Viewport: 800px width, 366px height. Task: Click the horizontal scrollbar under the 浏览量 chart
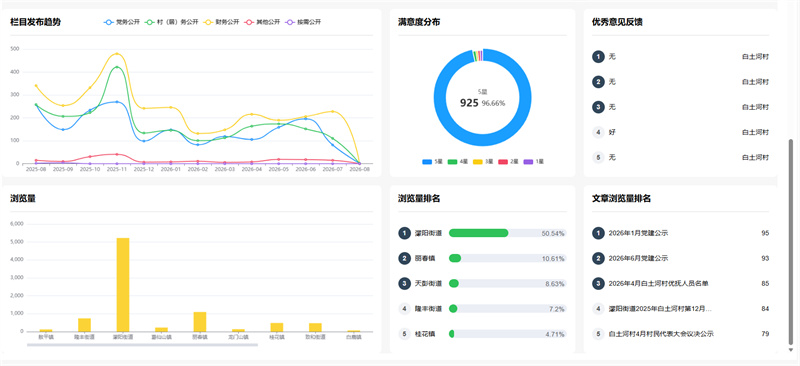tap(142, 345)
